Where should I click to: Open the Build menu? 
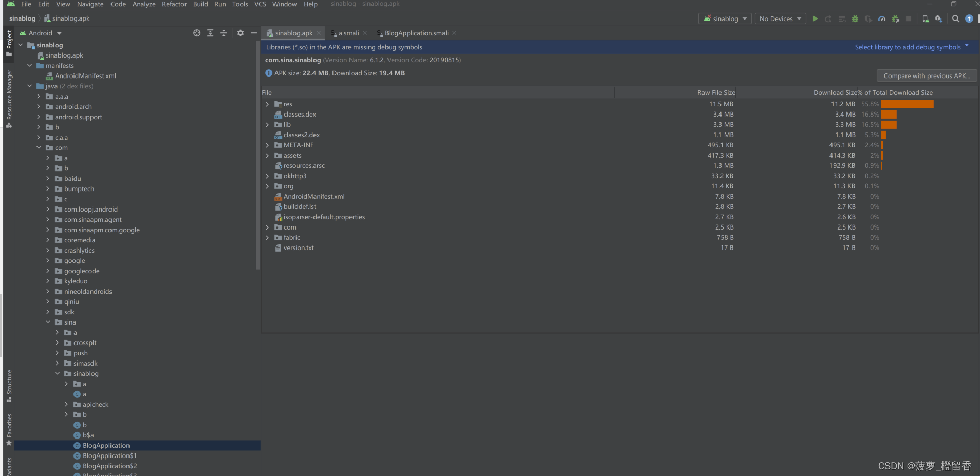tap(200, 4)
